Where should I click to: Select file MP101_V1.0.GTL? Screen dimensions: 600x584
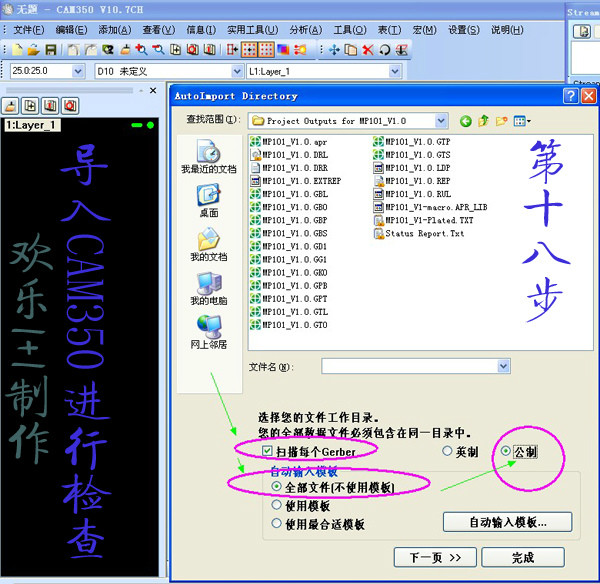pyautogui.click(x=289, y=312)
